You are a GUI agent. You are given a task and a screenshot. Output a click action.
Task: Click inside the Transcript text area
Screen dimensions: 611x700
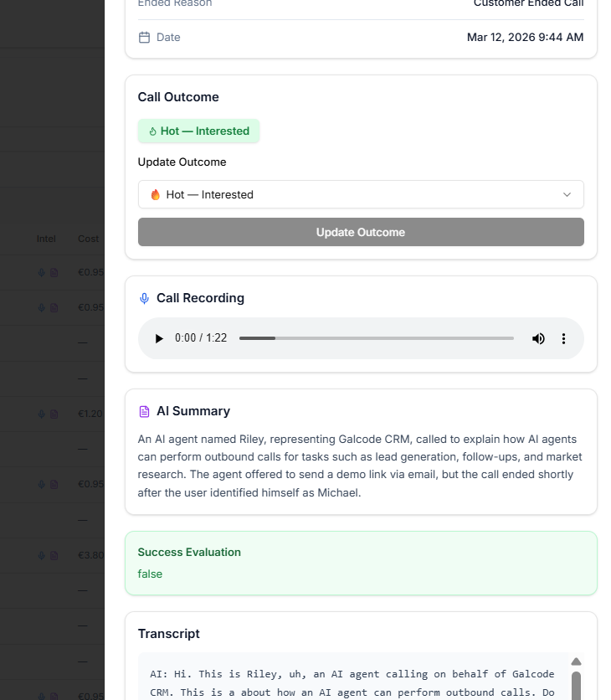click(x=352, y=682)
